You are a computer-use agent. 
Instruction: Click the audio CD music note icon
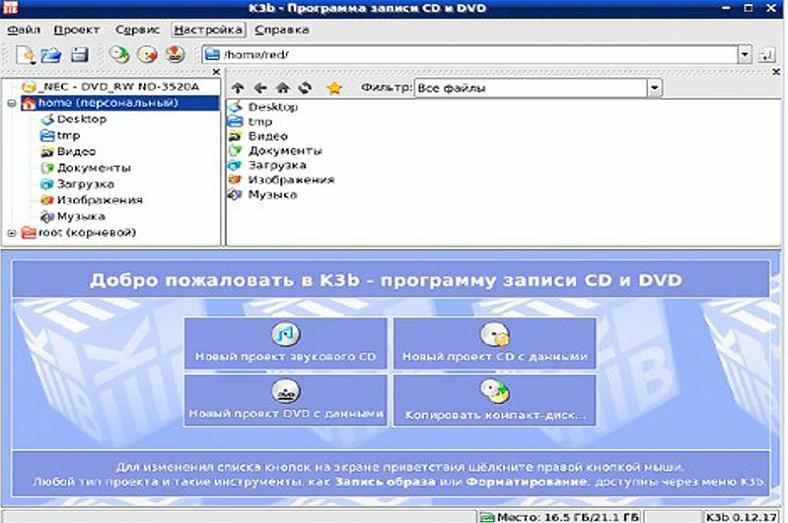285,335
